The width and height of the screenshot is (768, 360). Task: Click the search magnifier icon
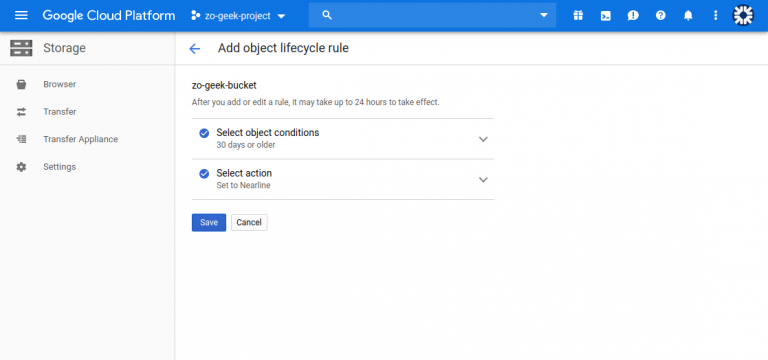[x=327, y=15]
